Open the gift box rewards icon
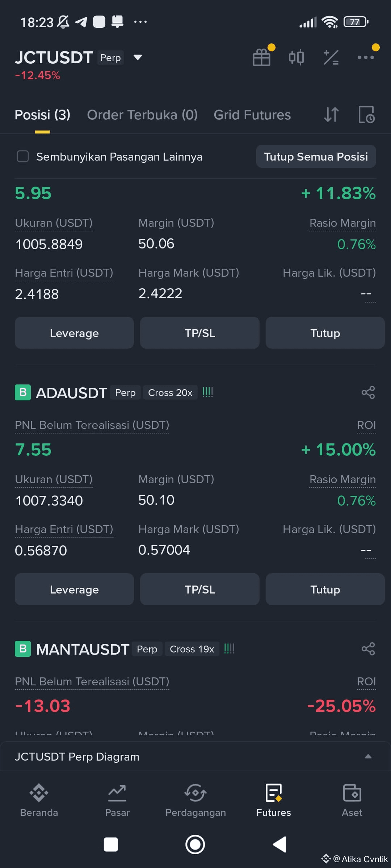 (x=261, y=57)
